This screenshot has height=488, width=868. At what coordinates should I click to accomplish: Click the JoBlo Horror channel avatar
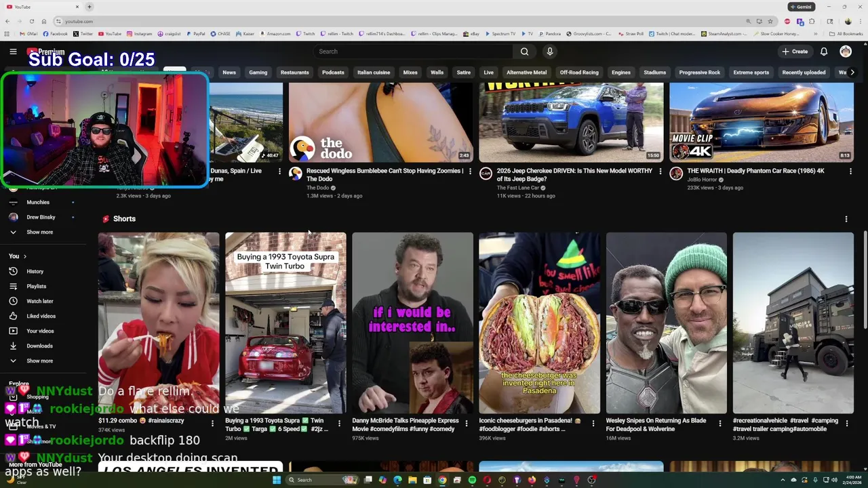676,174
